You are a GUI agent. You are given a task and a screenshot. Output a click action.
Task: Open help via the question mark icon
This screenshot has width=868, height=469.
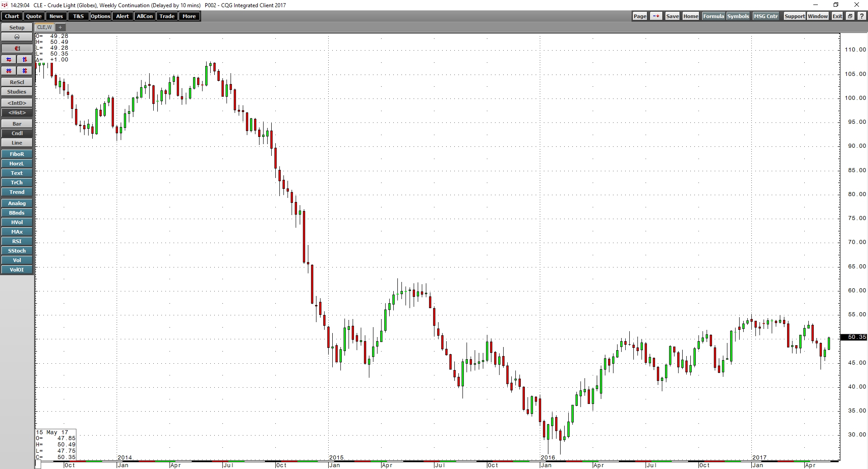(861, 16)
